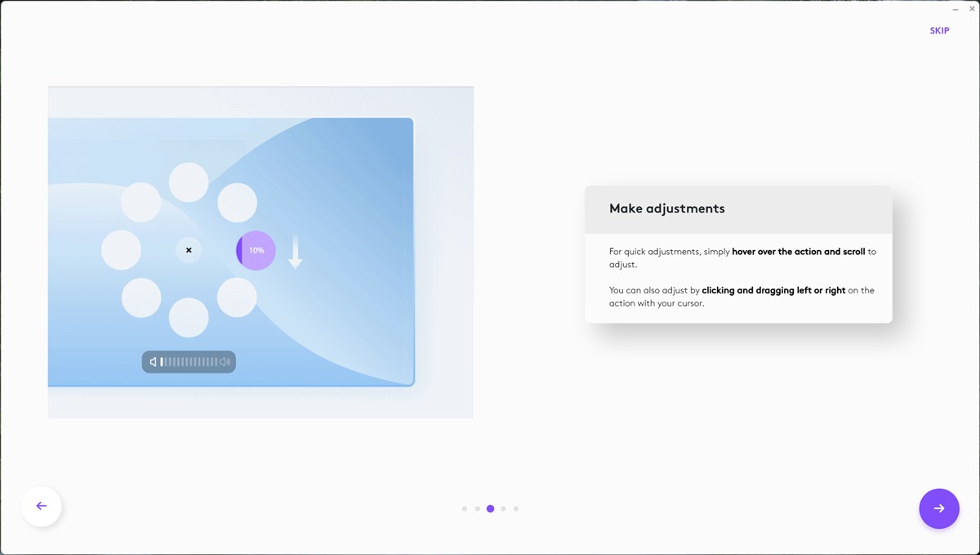Click the X icon at the ring's center
This screenshot has height=555, width=980.
click(189, 250)
